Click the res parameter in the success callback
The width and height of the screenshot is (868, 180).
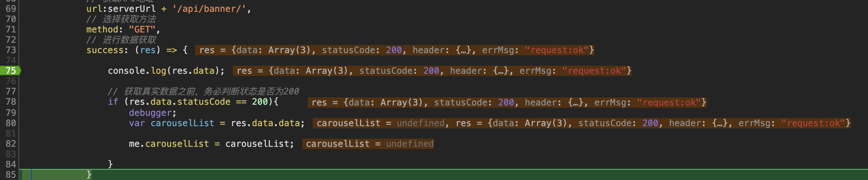[x=148, y=50]
